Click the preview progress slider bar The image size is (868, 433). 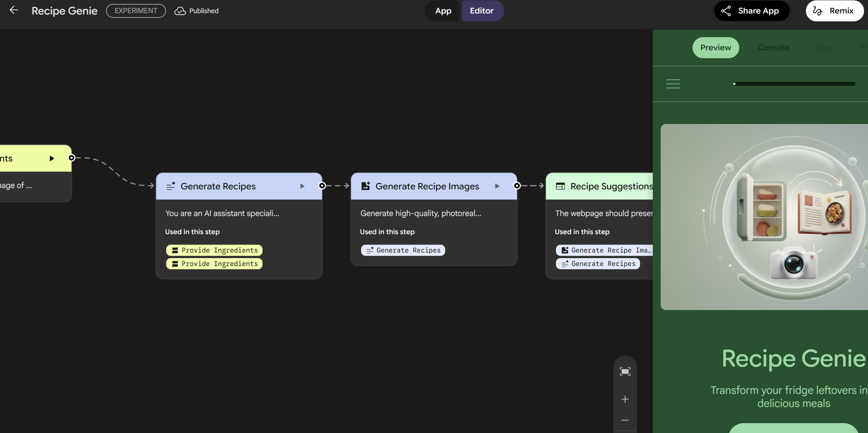(794, 84)
